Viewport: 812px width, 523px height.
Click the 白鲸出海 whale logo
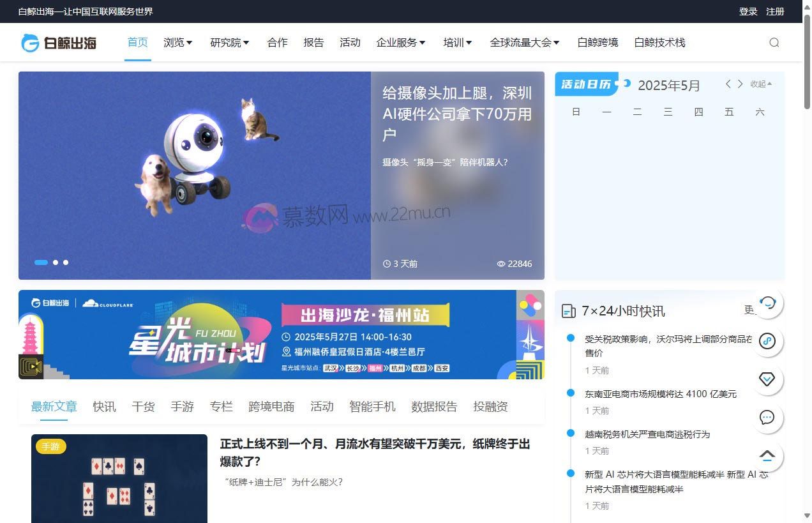click(x=59, y=43)
